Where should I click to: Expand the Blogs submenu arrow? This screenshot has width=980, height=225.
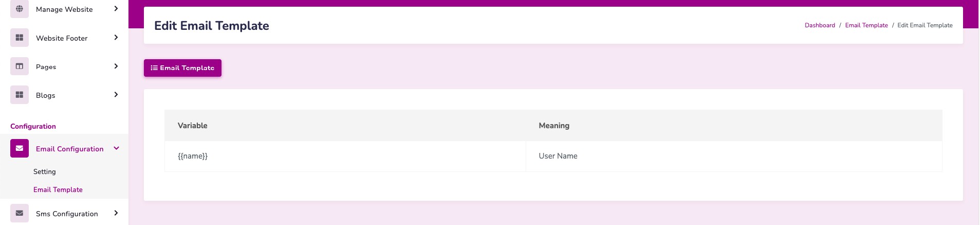[116, 95]
